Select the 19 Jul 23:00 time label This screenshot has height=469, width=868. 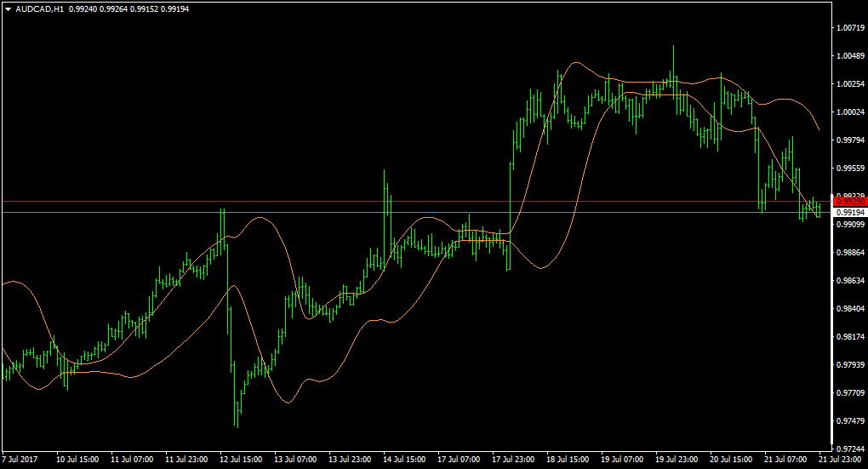click(x=677, y=460)
